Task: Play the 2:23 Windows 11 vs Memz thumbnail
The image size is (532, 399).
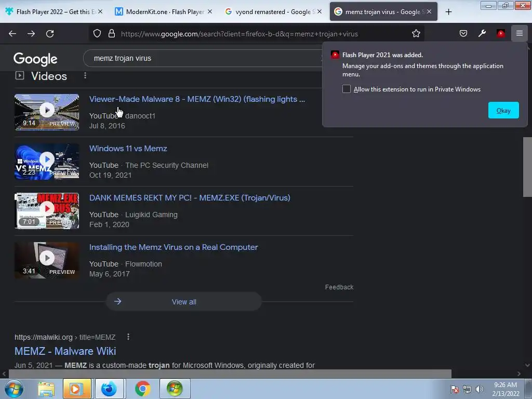Action: click(47, 162)
